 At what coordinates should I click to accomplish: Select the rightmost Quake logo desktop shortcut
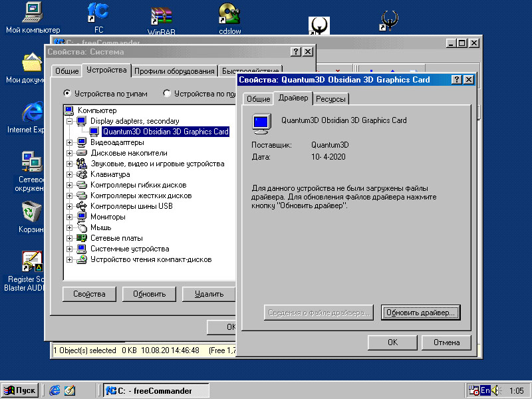coord(389,21)
